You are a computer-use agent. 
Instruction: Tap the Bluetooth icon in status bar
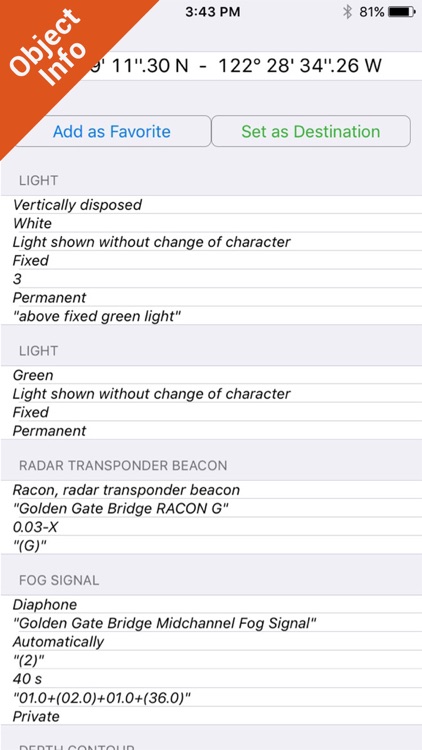348,12
